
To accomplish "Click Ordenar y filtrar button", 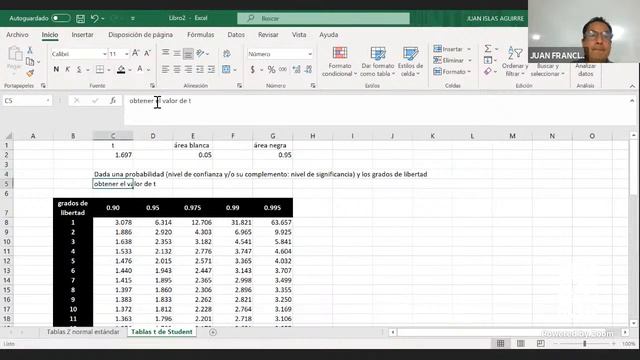I will pyautogui.click(x=515, y=62).
